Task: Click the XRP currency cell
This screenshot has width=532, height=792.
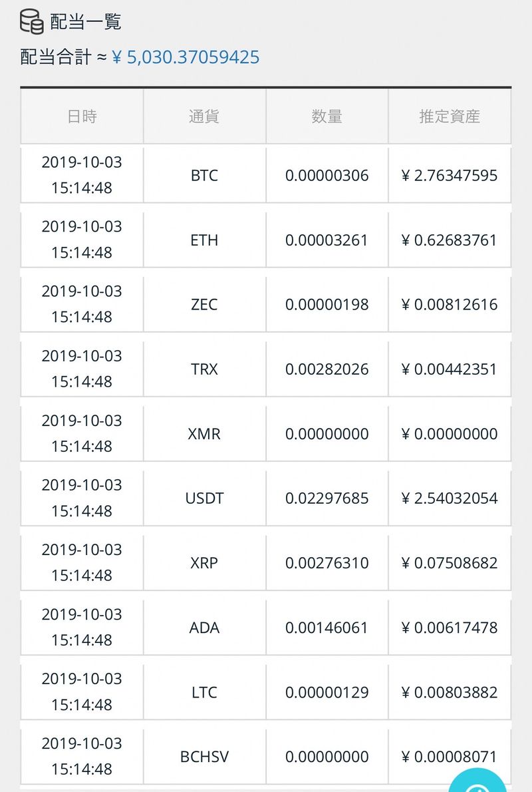Action: click(204, 563)
